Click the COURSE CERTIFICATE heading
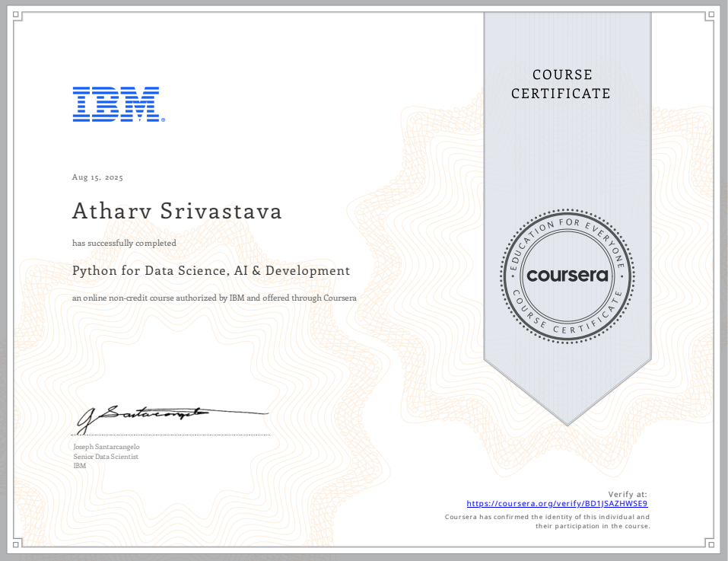Screen dimensions: 728x561 [x=561, y=84]
